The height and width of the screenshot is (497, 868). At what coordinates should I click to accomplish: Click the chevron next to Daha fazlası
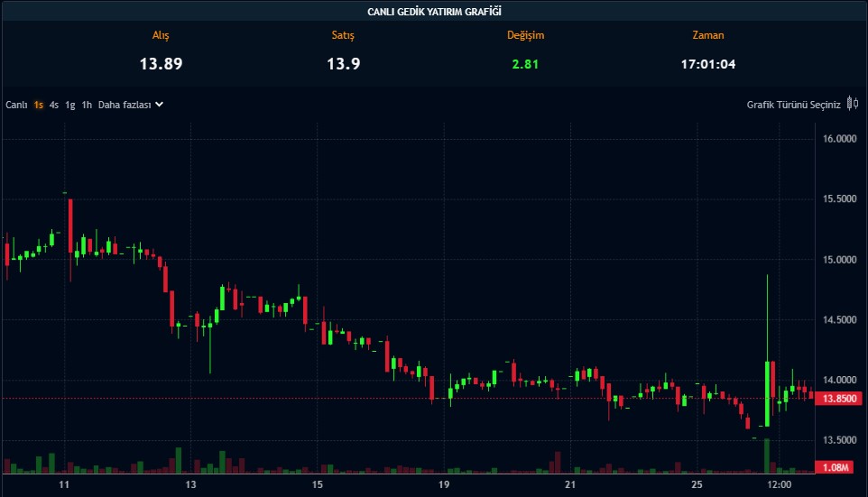160,105
